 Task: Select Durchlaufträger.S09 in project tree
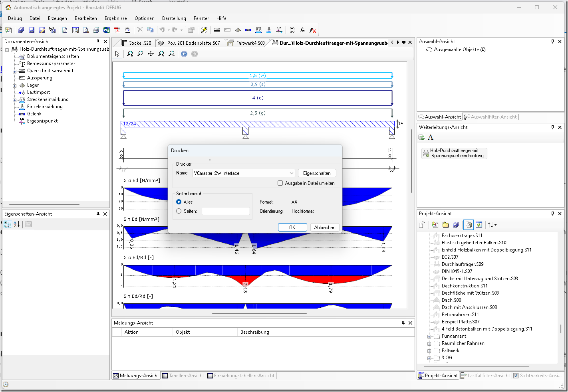[x=463, y=265]
